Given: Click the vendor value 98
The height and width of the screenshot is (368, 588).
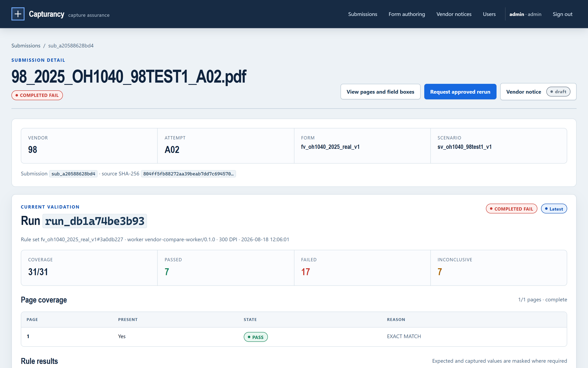Looking at the screenshot, I should pos(32,149).
